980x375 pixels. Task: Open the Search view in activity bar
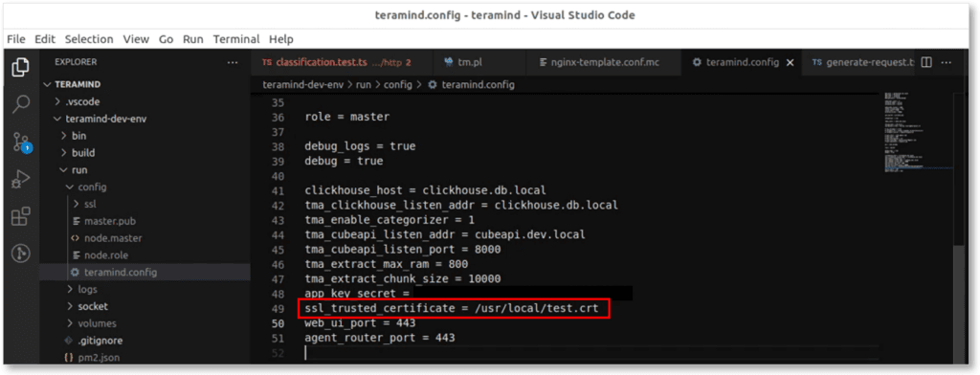coord(21,103)
